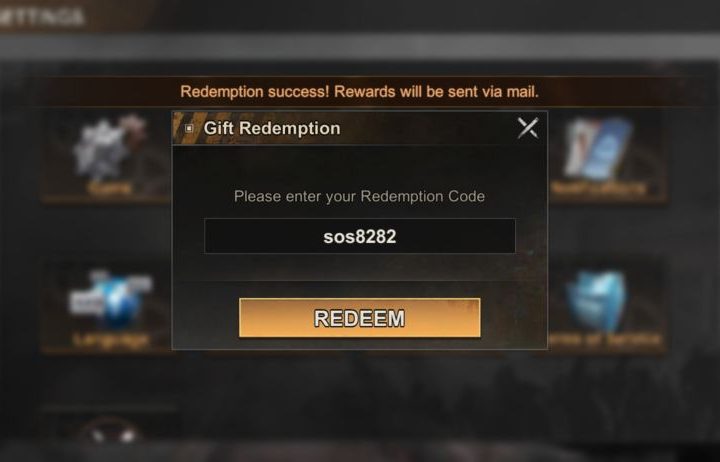Click the 'Please enter your Redemption Code' label

point(360,197)
